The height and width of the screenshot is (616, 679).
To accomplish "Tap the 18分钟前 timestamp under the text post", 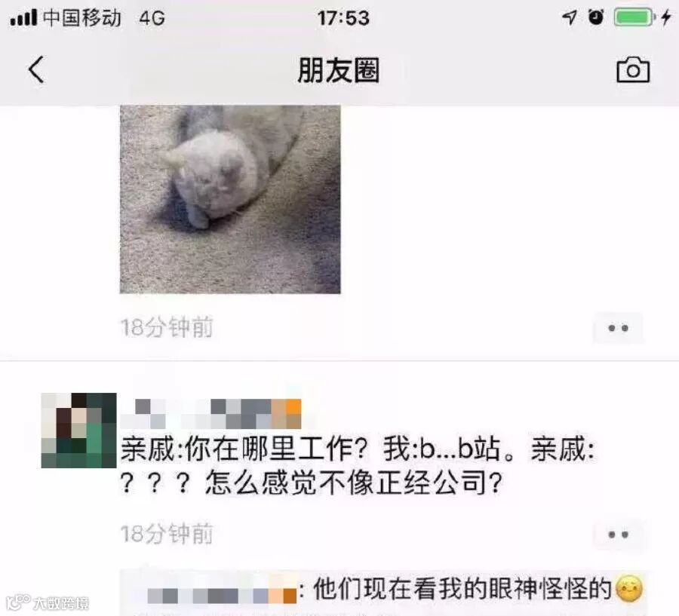I will point(167,534).
